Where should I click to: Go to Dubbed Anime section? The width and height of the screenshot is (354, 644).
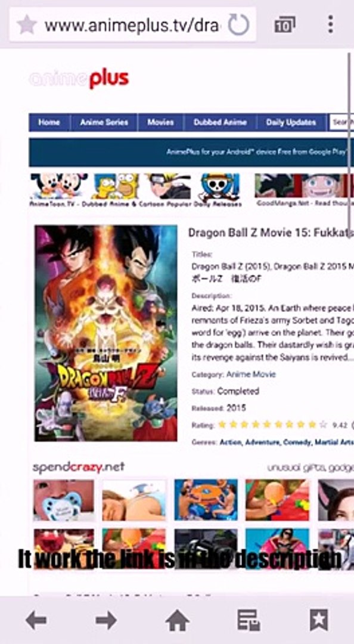pyautogui.click(x=220, y=122)
